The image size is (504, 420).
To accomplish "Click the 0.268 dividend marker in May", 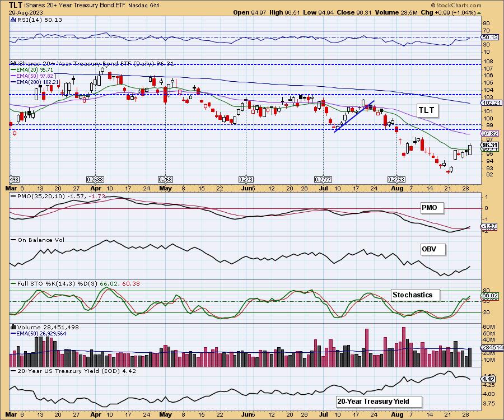I will (x=165, y=179).
